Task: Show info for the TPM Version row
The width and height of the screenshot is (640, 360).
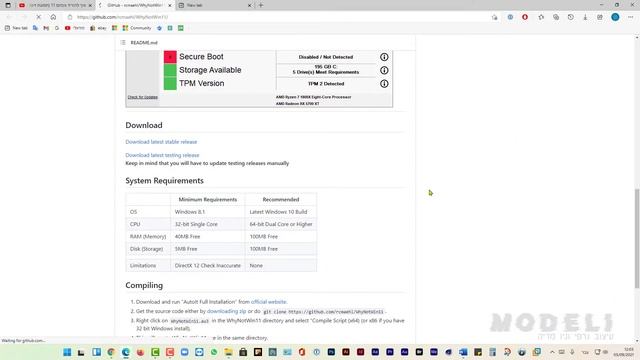Action: tap(384, 84)
